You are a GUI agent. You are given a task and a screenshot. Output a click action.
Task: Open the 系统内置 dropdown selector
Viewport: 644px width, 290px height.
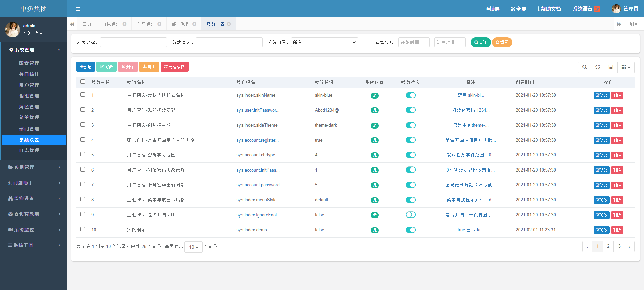[324, 42]
